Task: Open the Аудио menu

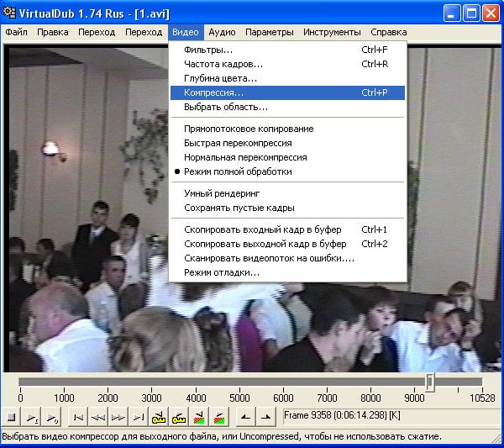Action: [222, 32]
